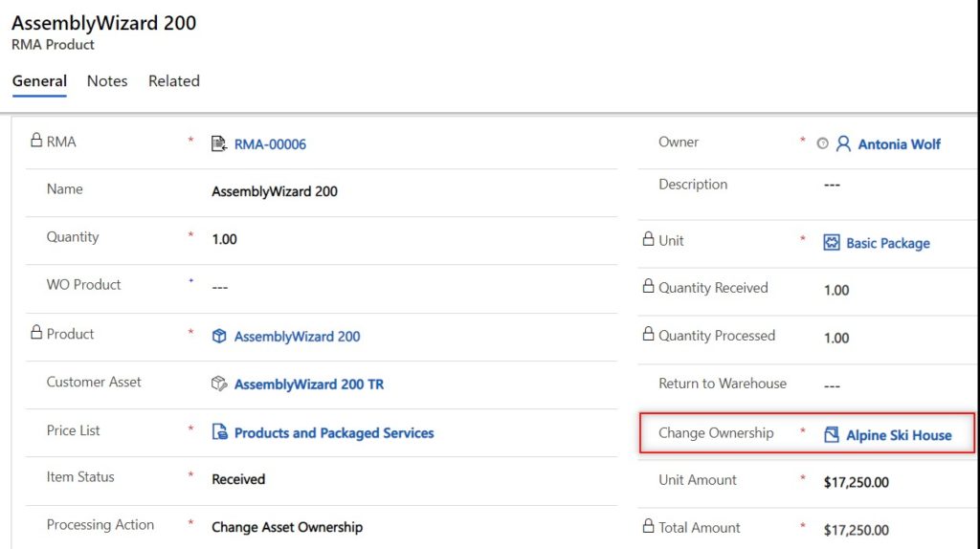Click the Total Amount value $17,250.00
This screenshot has height=549, width=980.
(x=856, y=530)
